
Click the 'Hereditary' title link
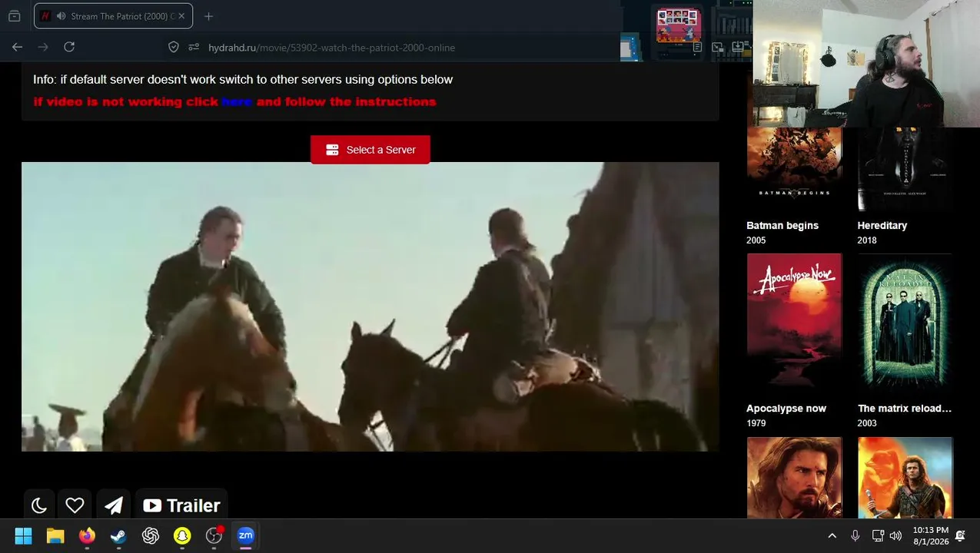pyautogui.click(x=882, y=225)
